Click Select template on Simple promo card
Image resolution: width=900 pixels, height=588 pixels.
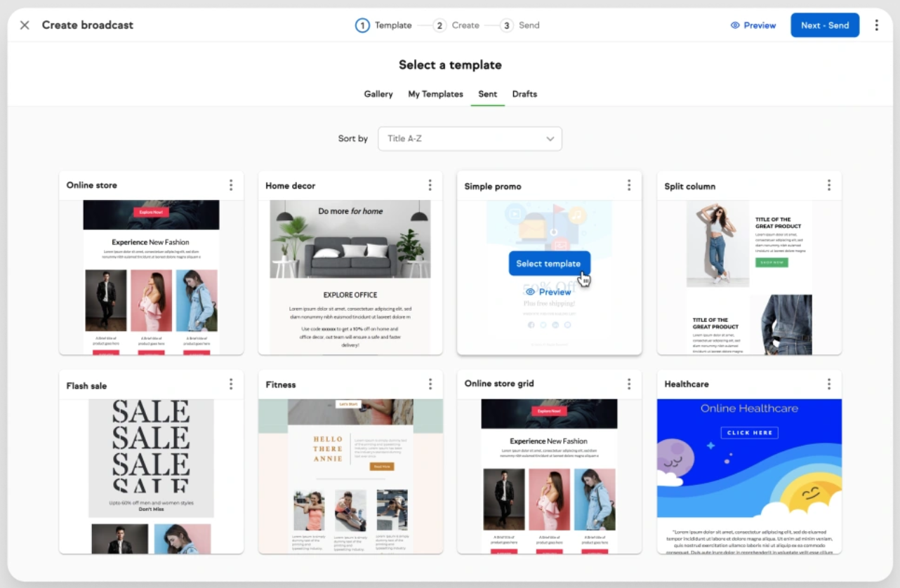coord(549,264)
